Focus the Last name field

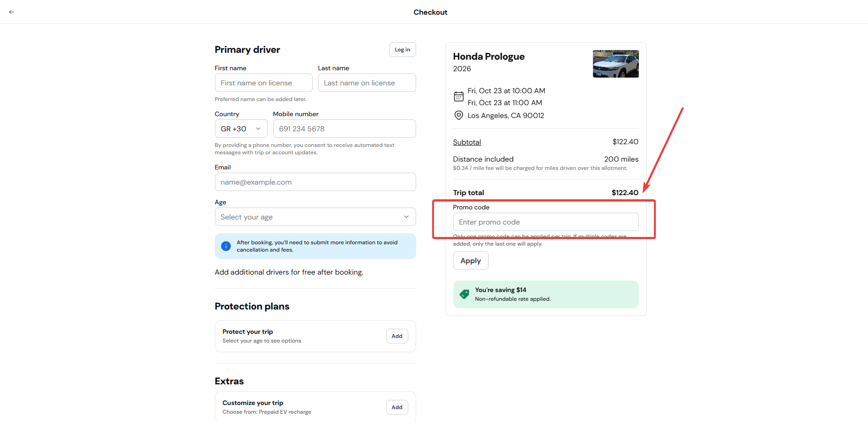point(367,83)
